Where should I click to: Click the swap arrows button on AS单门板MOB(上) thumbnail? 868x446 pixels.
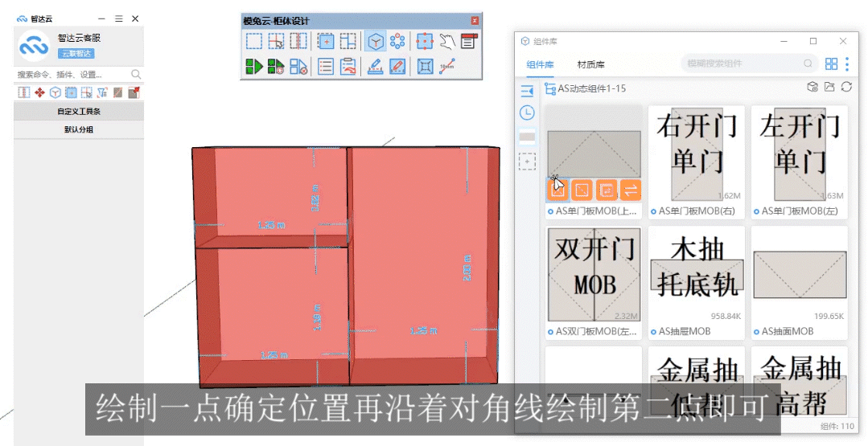[630, 190]
